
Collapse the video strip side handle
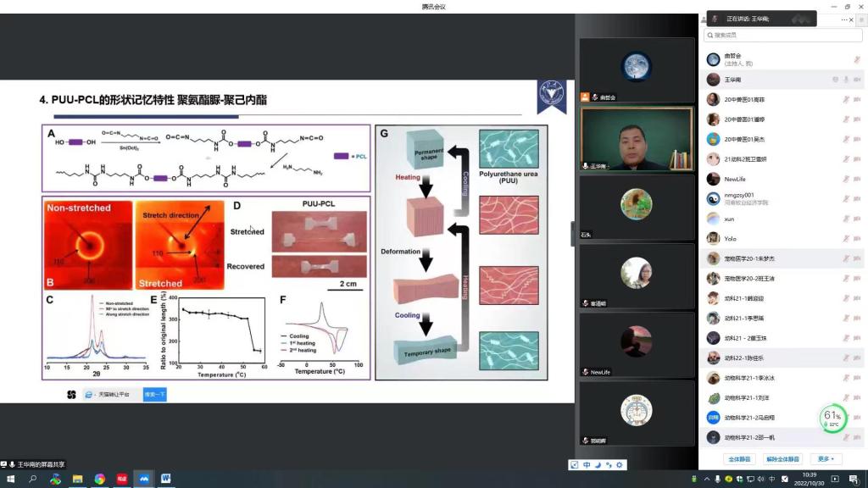(574, 233)
